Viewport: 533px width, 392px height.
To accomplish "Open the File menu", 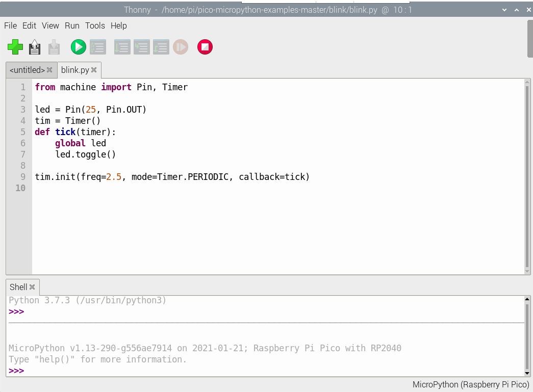I will tap(10, 25).
